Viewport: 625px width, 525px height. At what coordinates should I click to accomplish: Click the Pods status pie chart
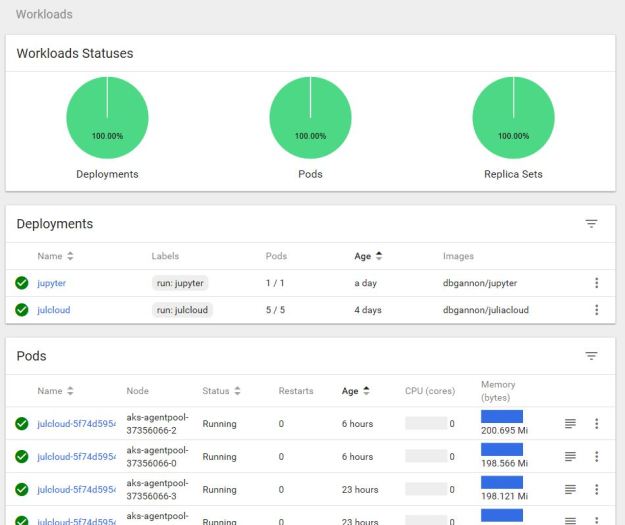(310, 118)
